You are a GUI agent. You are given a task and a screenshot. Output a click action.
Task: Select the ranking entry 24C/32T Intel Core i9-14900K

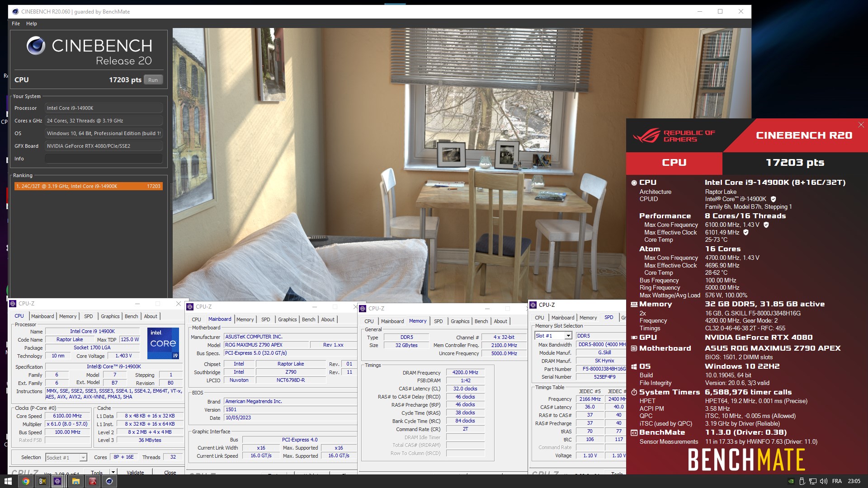88,186
